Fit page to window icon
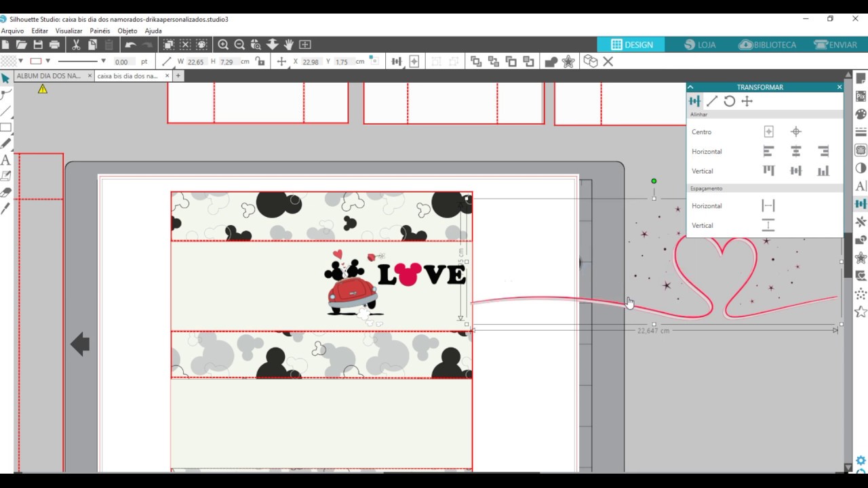The width and height of the screenshot is (868, 488). pos(305,45)
